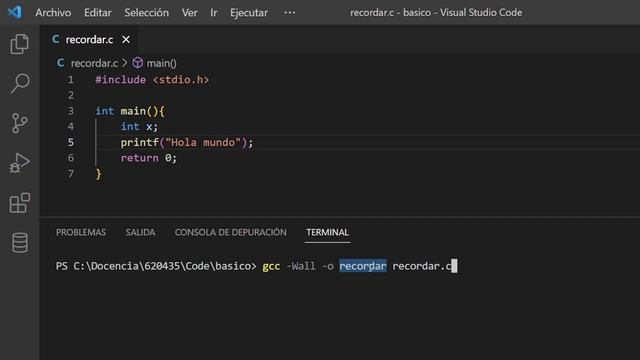Click line number 3 in the gutter

[71, 111]
